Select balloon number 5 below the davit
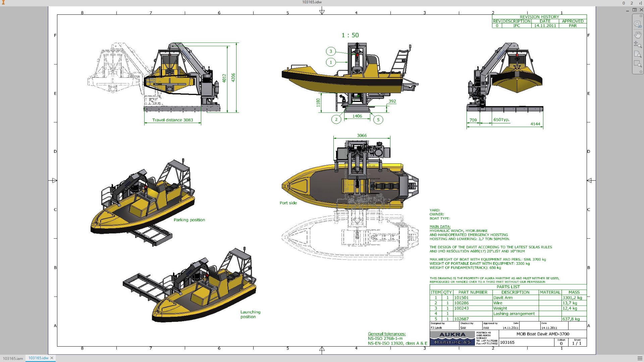 point(378,120)
